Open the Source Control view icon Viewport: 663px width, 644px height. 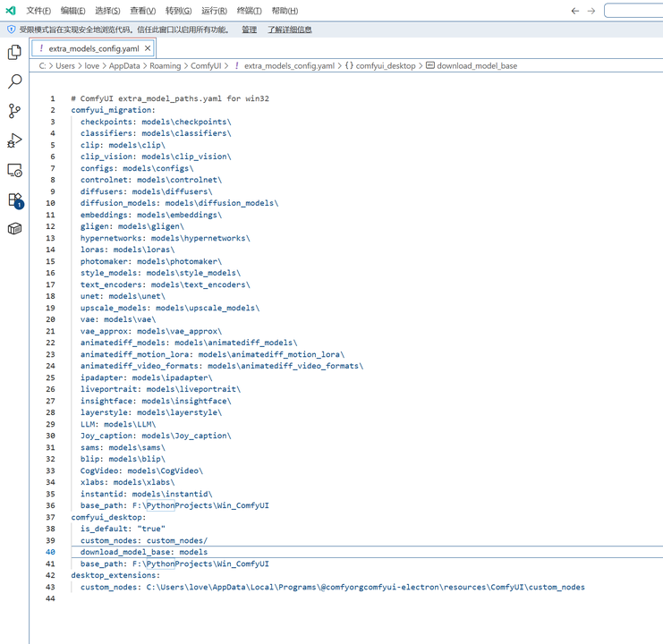coord(14,111)
